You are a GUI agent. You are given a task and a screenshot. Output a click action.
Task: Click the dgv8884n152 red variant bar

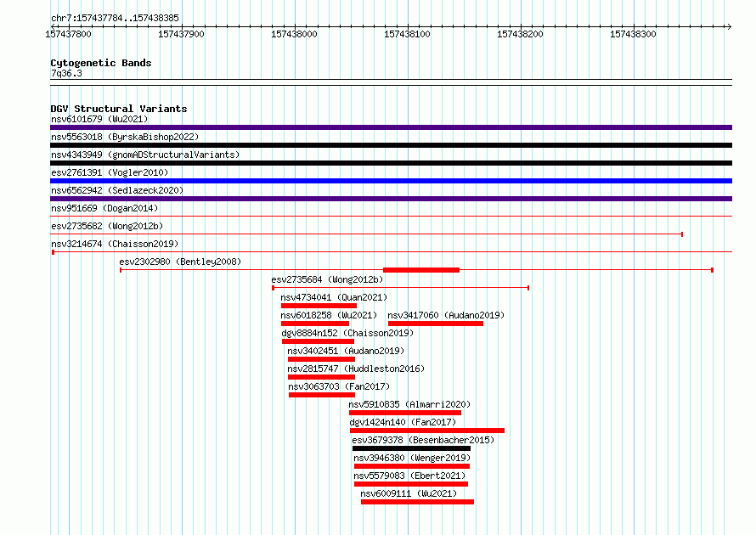click(319, 341)
